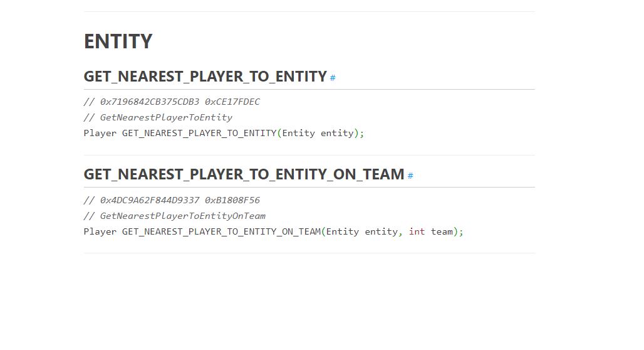
Task: Select the ENTITY section heading
Action: click(118, 41)
